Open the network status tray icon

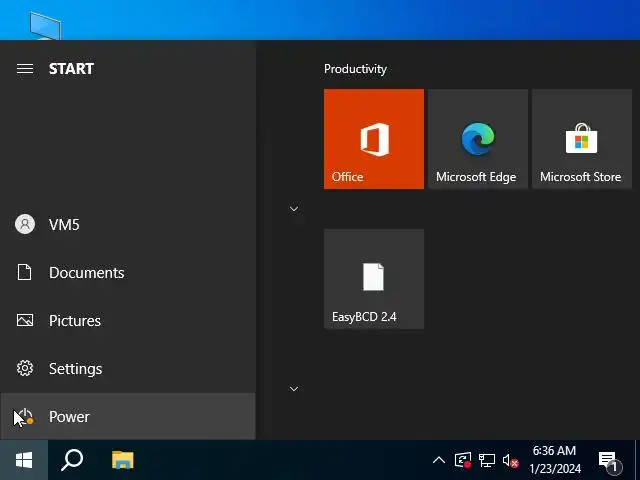487,460
